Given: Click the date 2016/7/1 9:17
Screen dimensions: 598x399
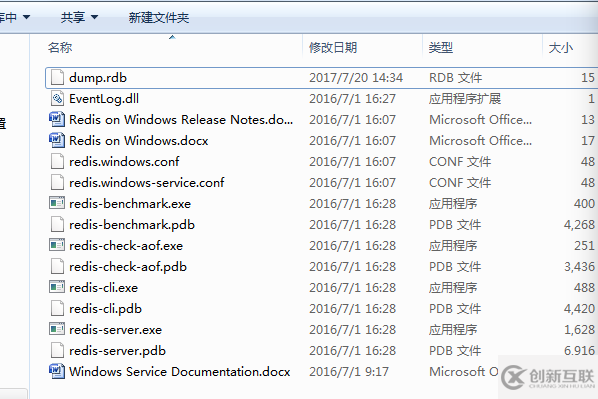Looking at the screenshot, I should (349, 372).
